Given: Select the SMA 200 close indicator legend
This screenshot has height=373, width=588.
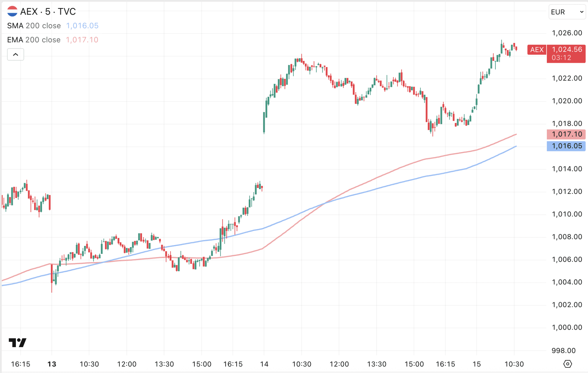Looking at the screenshot, I should tap(34, 26).
